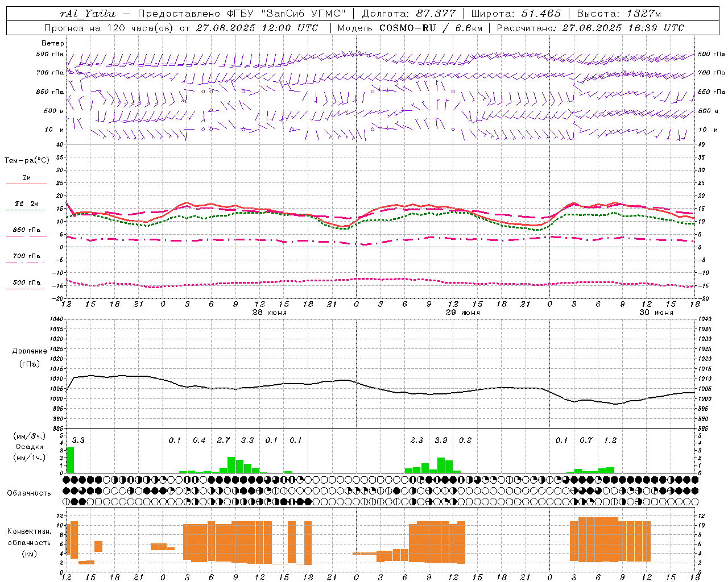Viewport: 728px width, 582px height.
Task: Click the 29 июня date label
Action: pyautogui.click(x=462, y=313)
